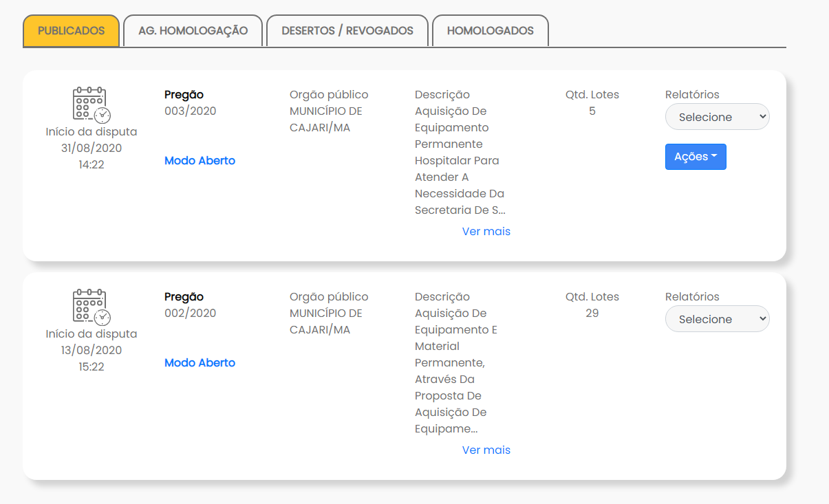The image size is (829, 504).
Task: Open the DESERTOS / REVOGADOS tab
Action: [x=347, y=31]
